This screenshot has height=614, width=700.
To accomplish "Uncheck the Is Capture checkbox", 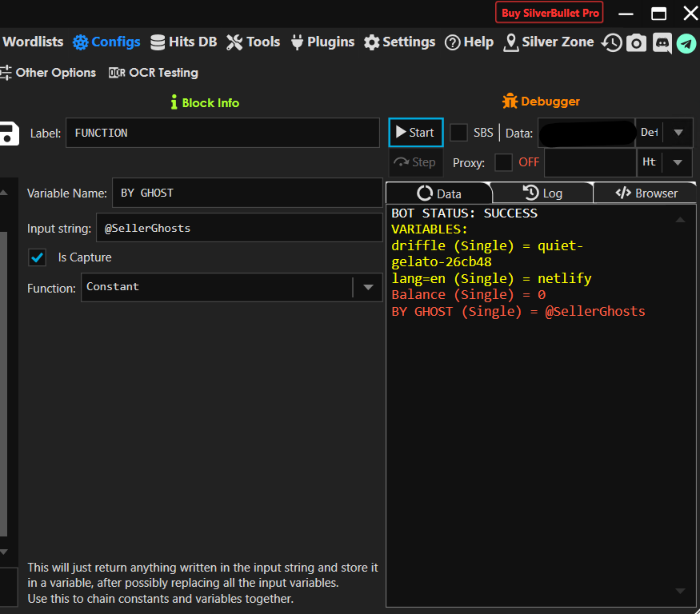I will tap(37, 257).
